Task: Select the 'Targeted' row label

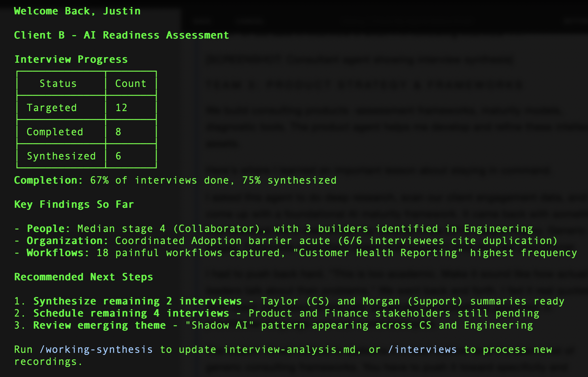Action: click(x=52, y=108)
